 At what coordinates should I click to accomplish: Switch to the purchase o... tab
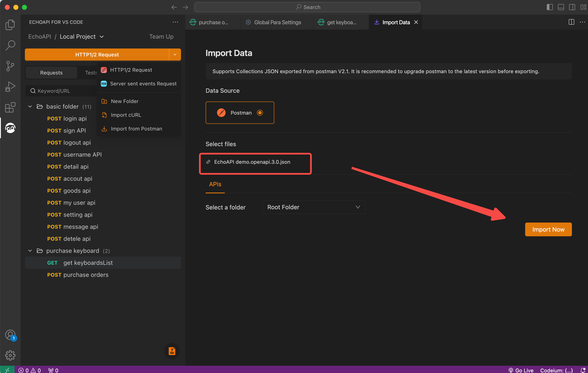(x=213, y=22)
